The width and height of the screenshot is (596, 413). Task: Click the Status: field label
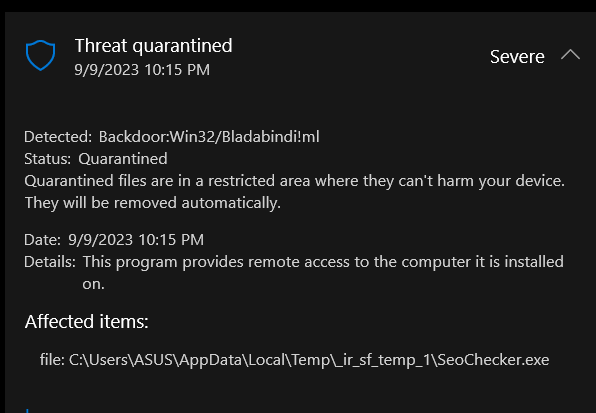48,159
